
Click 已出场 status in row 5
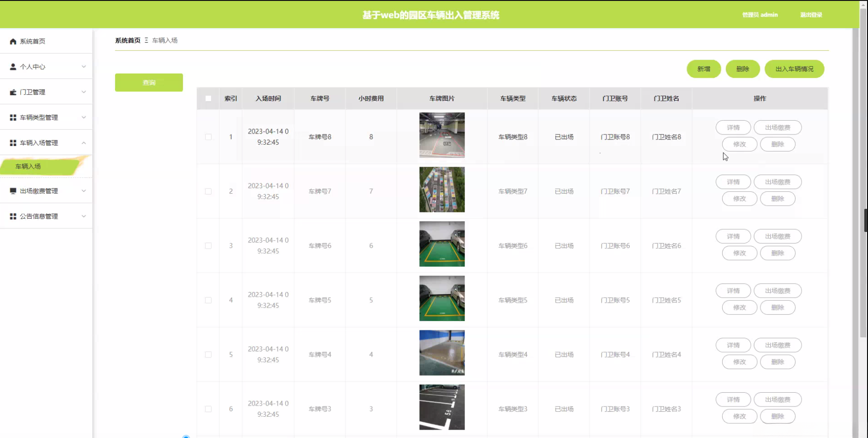pos(564,355)
